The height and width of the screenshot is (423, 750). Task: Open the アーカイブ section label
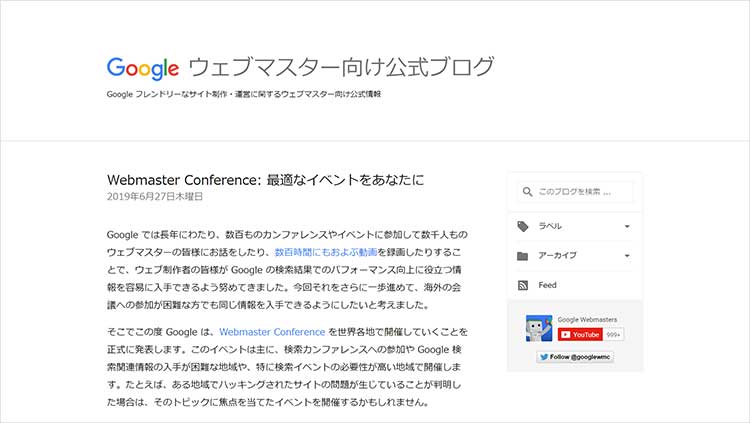click(557, 256)
